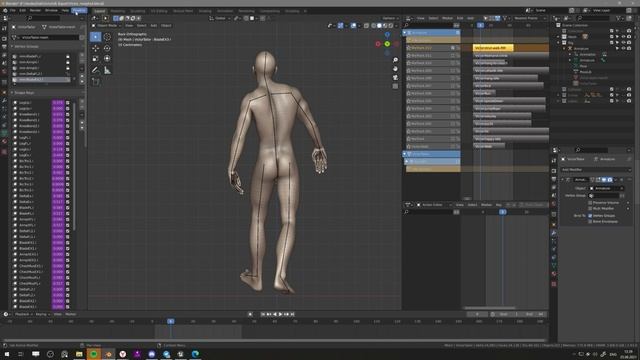Toggle the Preserve Volume checkbox
Screen dimensions: 640x360
point(590,202)
